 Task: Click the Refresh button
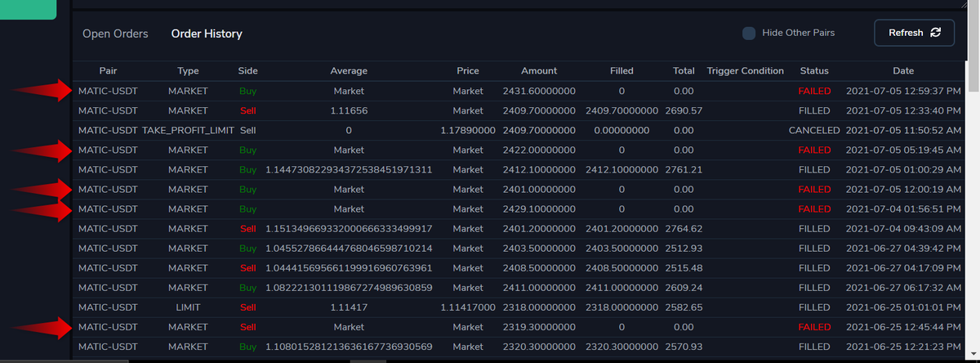pyautogui.click(x=915, y=33)
